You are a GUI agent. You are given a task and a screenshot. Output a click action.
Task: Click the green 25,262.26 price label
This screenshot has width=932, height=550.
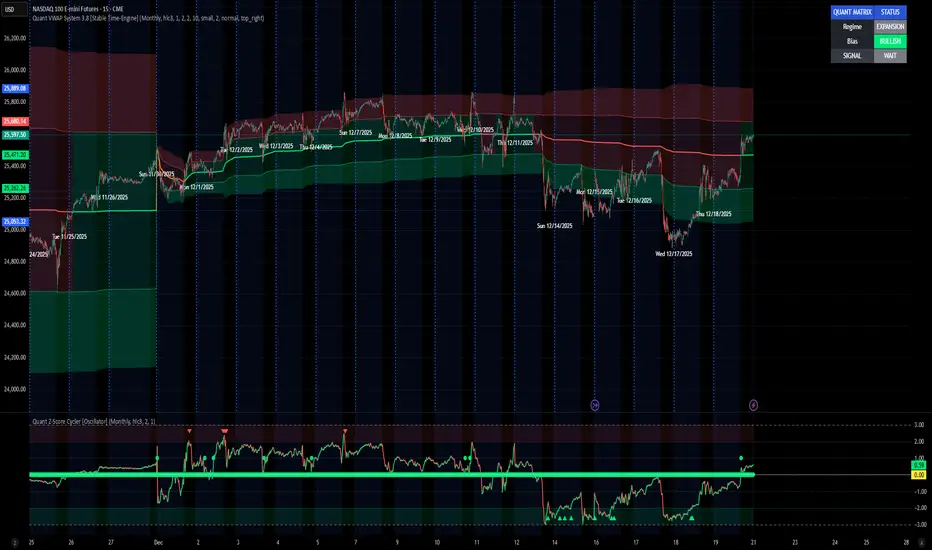(x=15, y=188)
